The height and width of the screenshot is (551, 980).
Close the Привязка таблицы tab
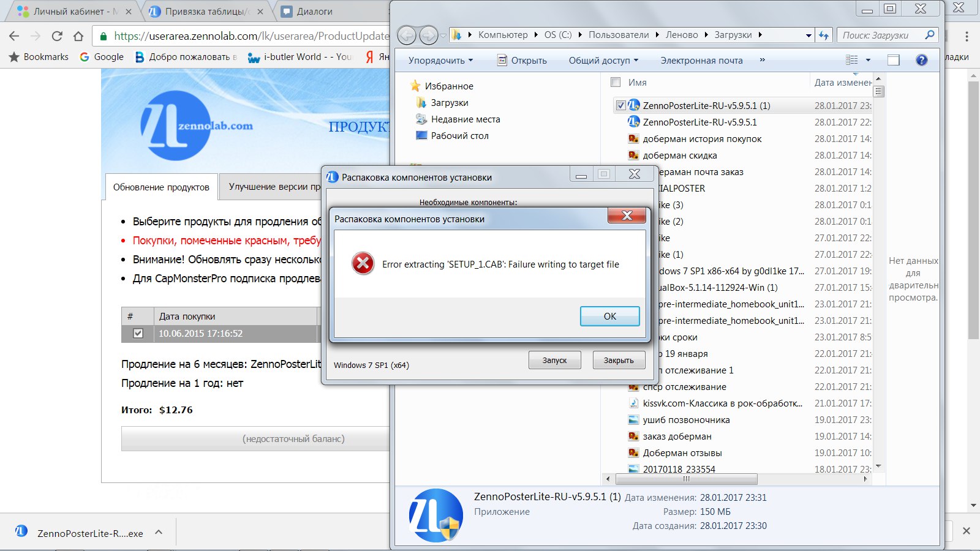point(260,12)
